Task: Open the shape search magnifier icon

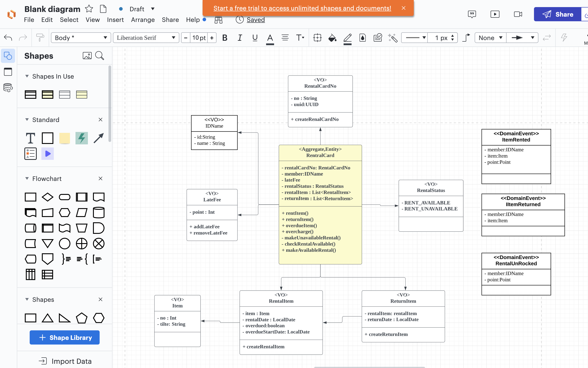Action: pyautogui.click(x=100, y=56)
